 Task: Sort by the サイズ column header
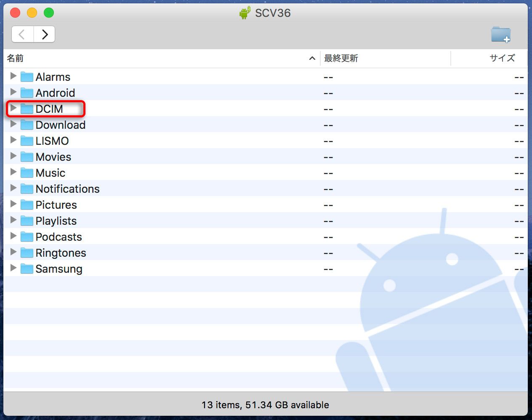489,58
